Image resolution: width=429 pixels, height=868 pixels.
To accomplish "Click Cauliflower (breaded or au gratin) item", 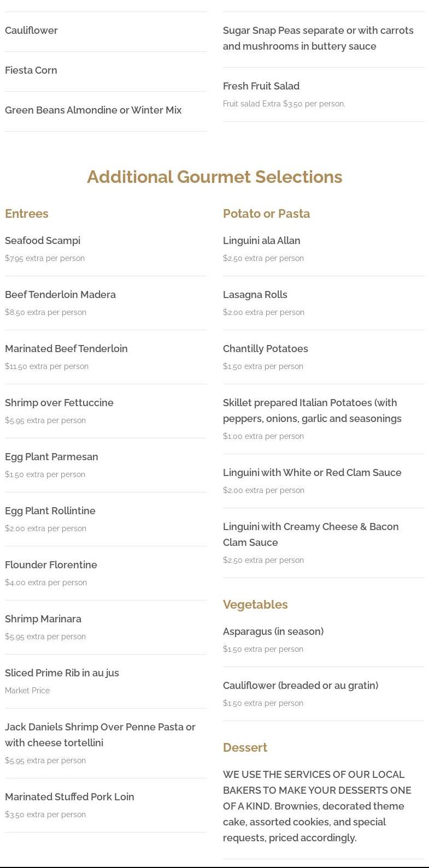I will click(301, 686).
